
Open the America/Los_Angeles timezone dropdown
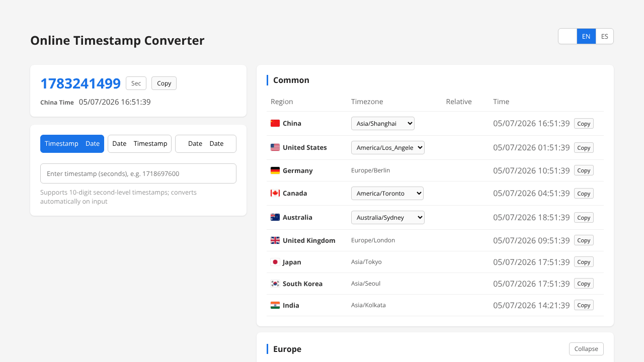(x=388, y=147)
